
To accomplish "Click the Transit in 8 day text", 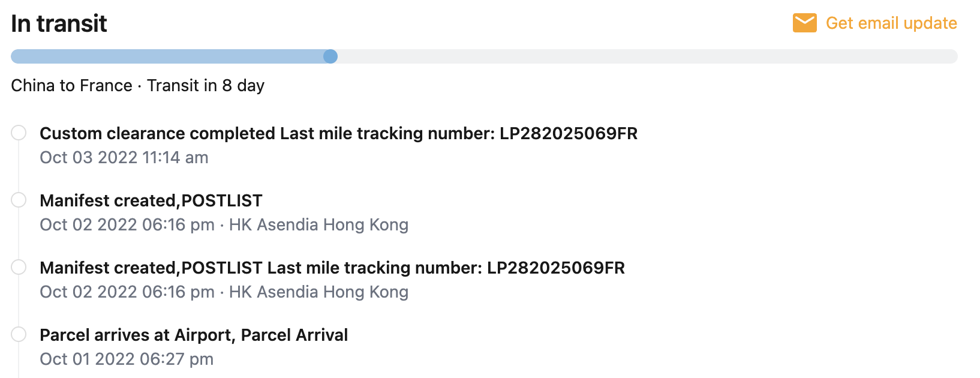I will pyautogui.click(x=206, y=85).
